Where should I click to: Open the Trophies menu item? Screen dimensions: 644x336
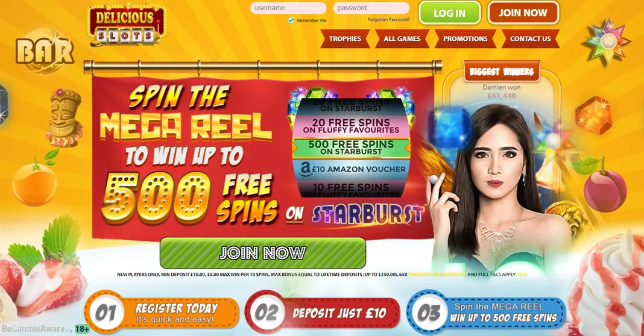click(345, 39)
